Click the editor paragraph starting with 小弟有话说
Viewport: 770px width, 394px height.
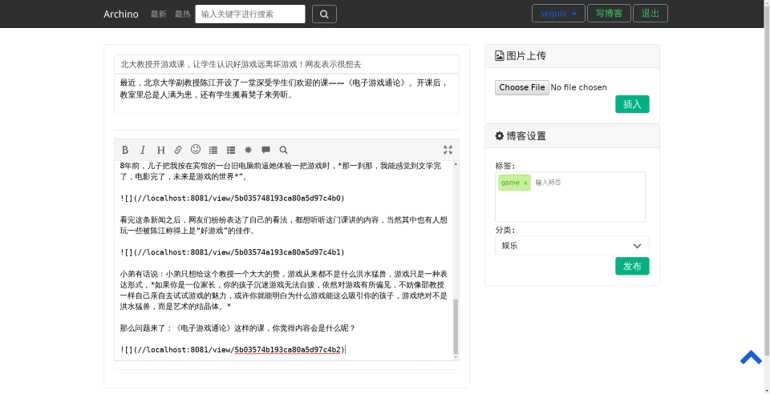click(283, 290)
